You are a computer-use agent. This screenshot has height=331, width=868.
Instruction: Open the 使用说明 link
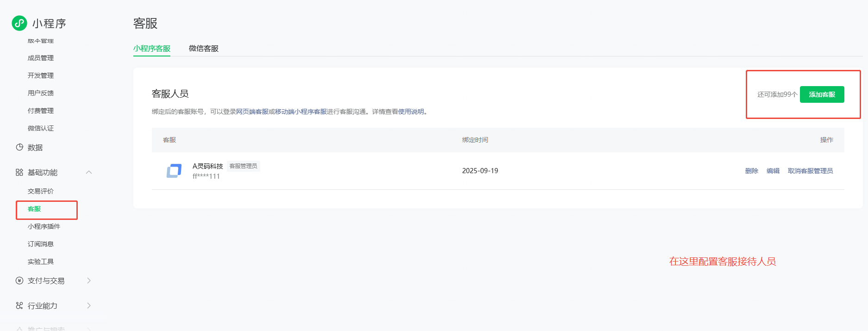point(411,112)
